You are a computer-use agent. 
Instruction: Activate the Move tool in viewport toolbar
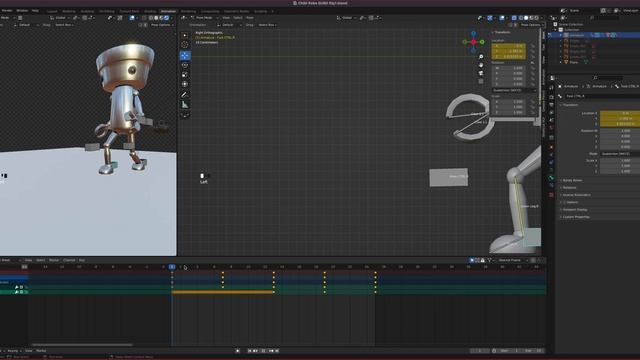[x=185, y=56]
